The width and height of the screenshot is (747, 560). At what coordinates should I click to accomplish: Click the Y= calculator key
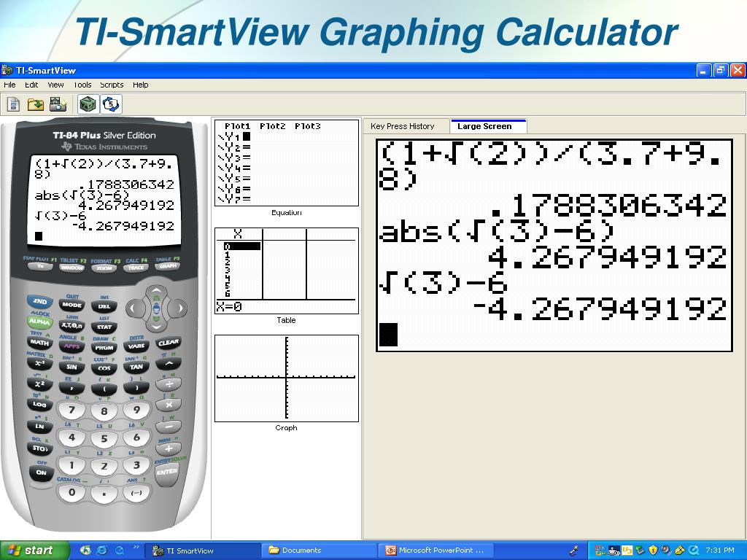[x=40, y=267]
